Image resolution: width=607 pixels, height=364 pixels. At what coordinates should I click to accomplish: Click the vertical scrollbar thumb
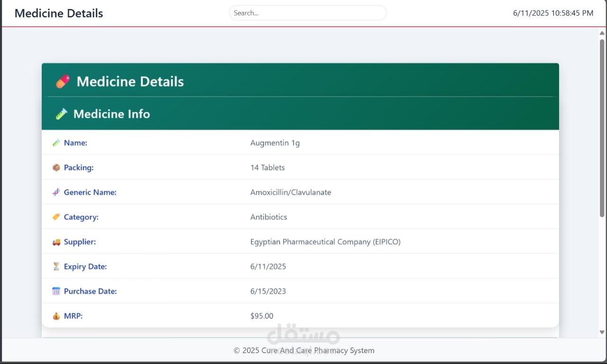(602, 128)
